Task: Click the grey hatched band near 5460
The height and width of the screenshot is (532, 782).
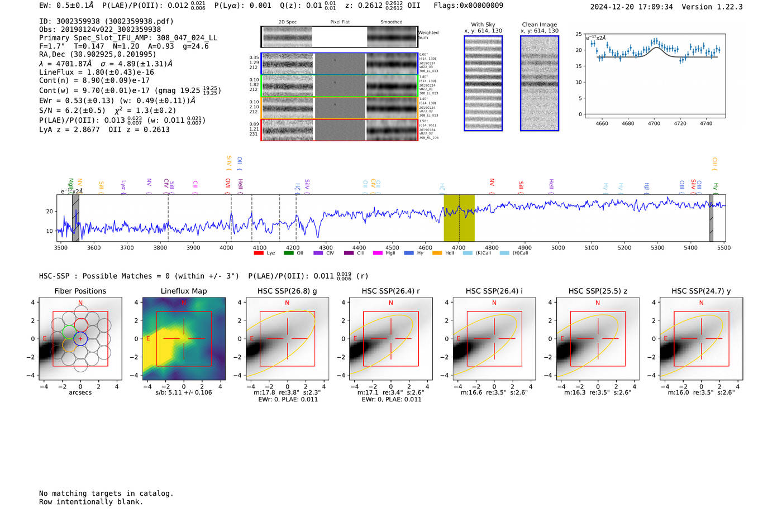Action: [711, 218]
